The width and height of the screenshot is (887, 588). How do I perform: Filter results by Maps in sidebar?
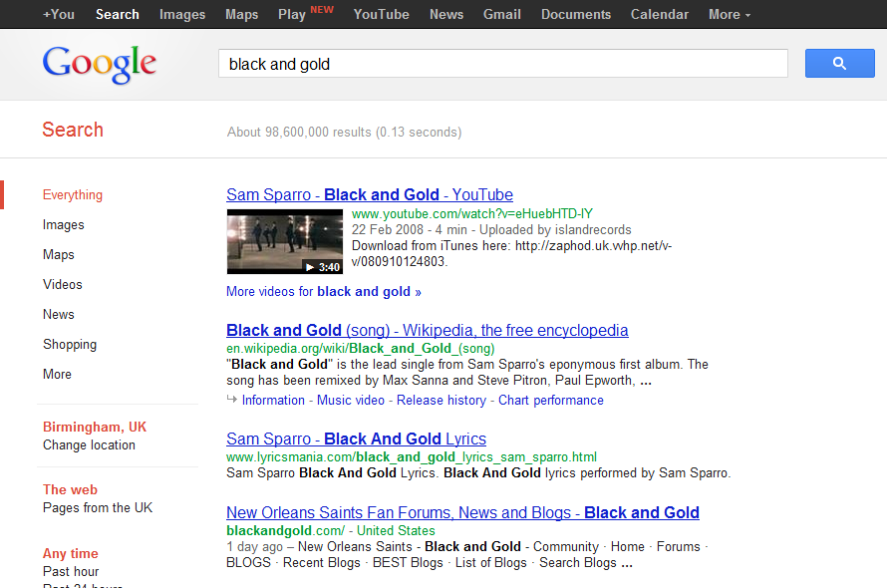pyautogui.click(x=58, y=255)
